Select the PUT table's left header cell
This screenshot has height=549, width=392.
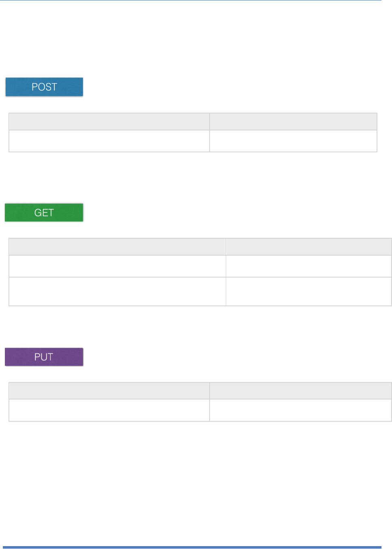click(109, 391)
